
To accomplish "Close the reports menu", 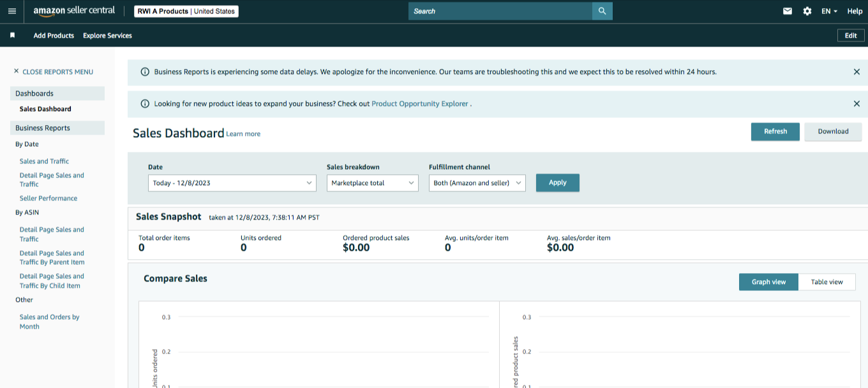I will pyautogui.click(x=54, y=72).
